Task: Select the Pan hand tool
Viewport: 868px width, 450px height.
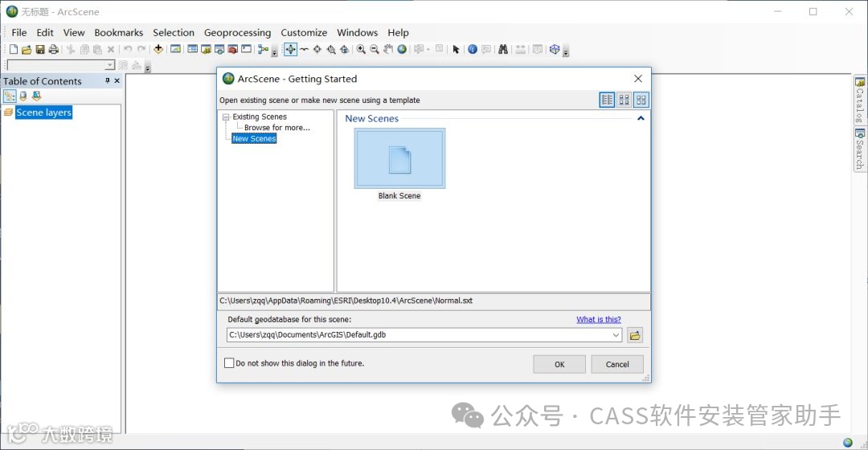Action: coord(388,49)
